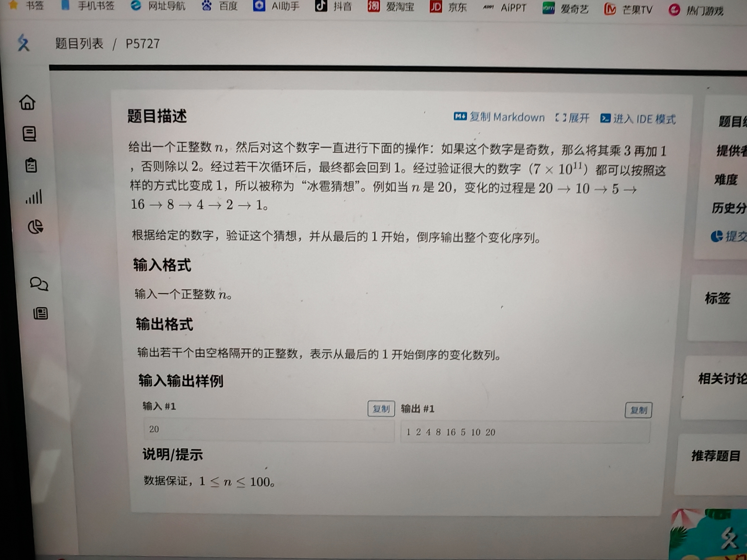
Task: Copy sample output #1 with 复制
Action: [x=638, y=410]
